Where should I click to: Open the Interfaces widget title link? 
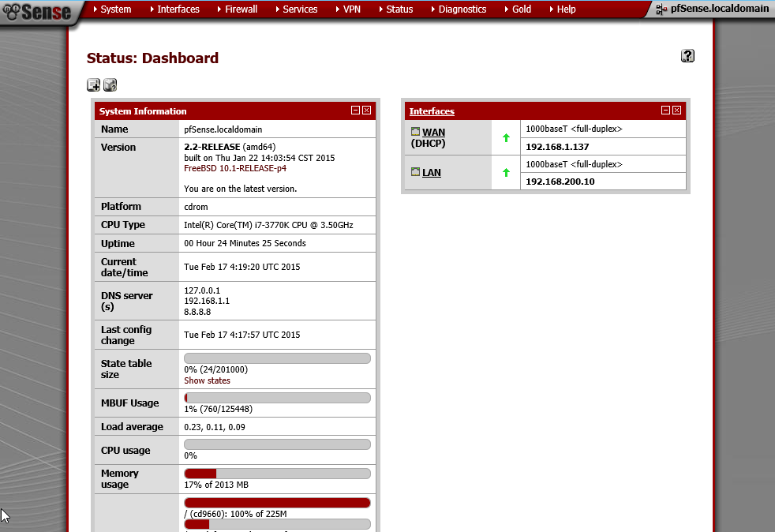(x=432, y=111)
